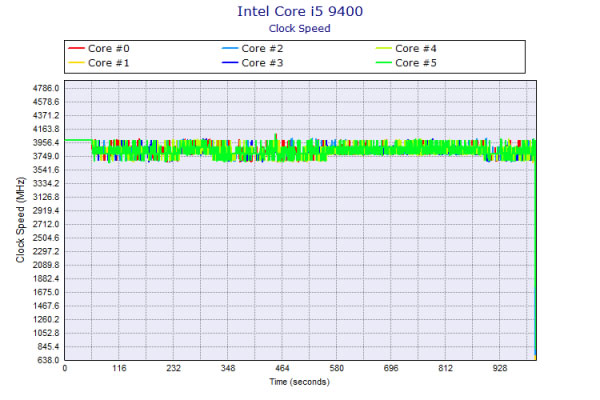This screenshot has width=600, height=400.
Task: Click the Clock Speed subtitle
Action: coord(300,28)
